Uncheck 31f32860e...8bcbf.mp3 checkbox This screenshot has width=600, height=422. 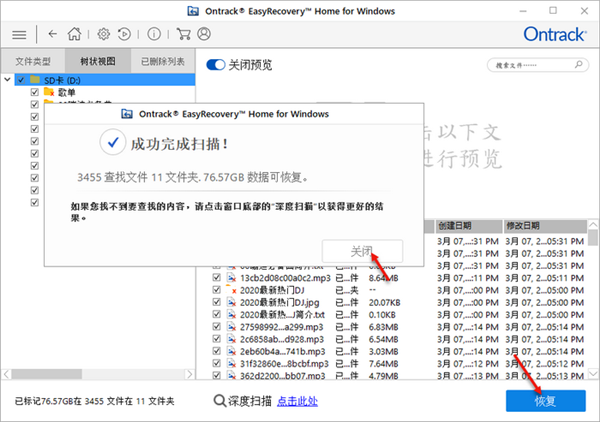[x=217, y=363]
